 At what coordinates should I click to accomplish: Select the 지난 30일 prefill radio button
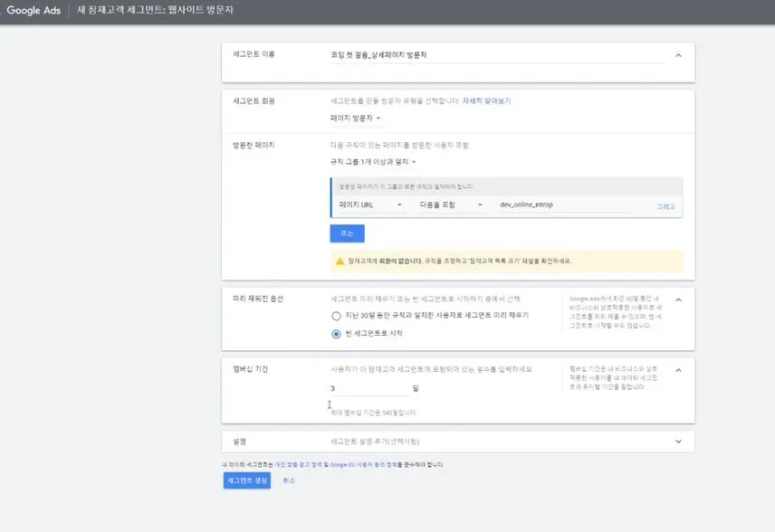point(335,314)
